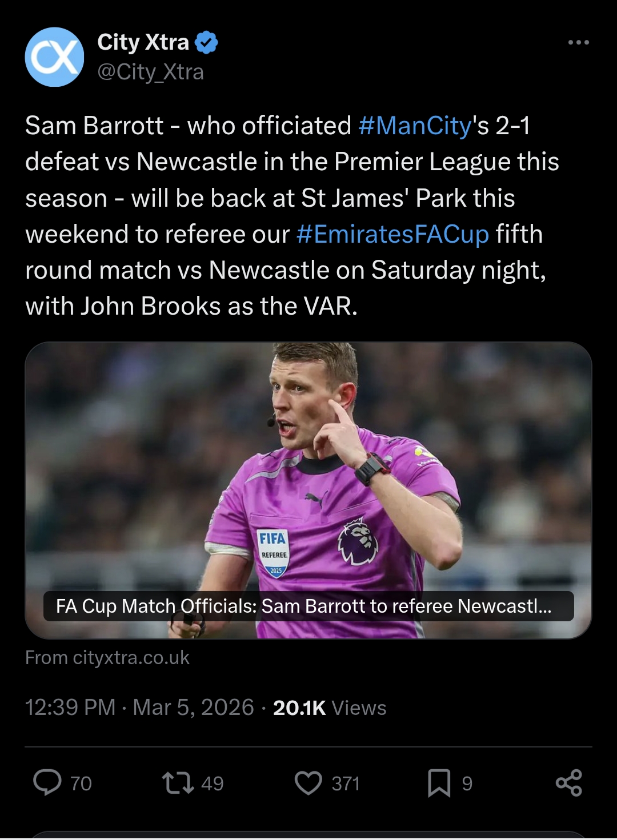Click the 371 likes count
This screenshot has height=840, width=617.
(x=346, y=783)
